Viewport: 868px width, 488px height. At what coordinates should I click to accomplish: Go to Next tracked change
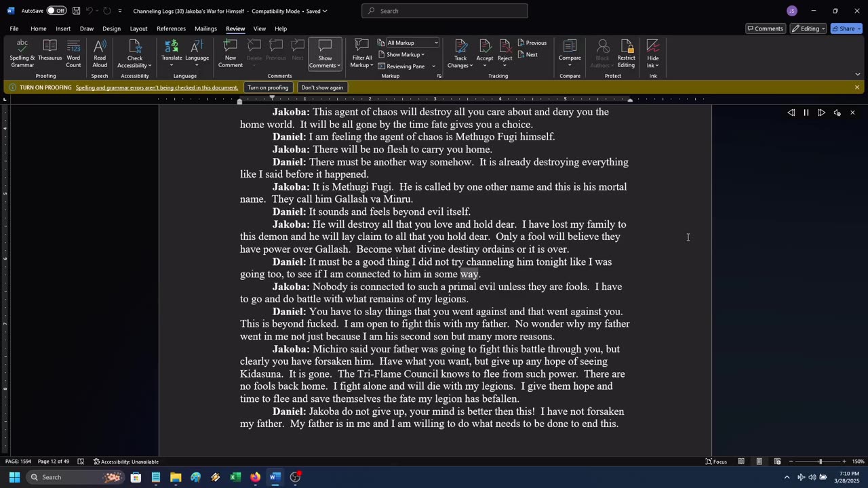pyautogui.click(x=528, y=55)
